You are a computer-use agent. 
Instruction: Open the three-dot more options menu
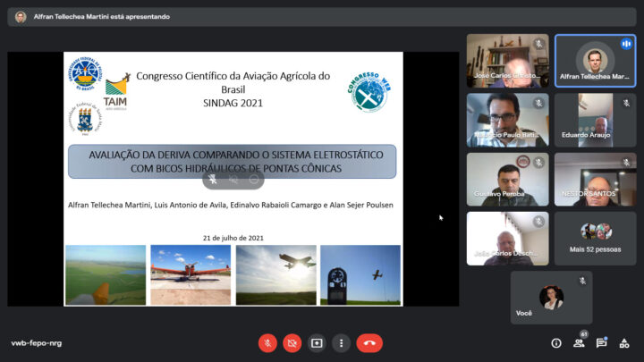341,342
